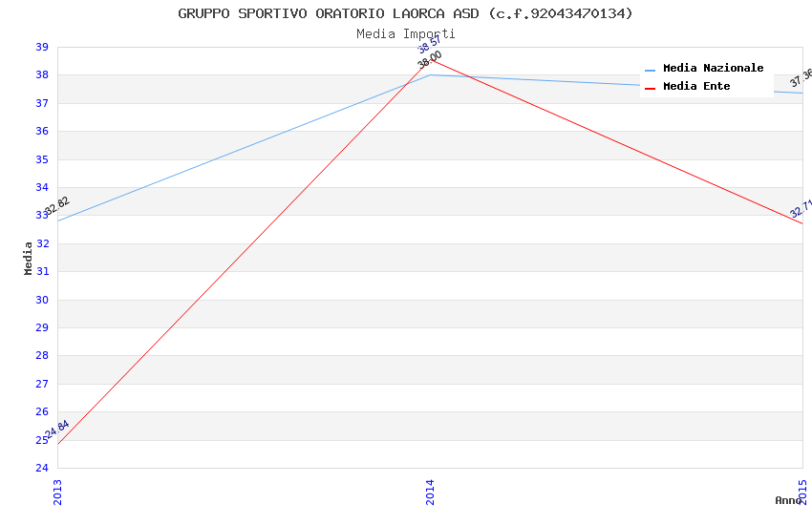Viewport: 812px width, 525px height.
Task: Click y-axis tick label 34
Action: [x=42, y=187]
